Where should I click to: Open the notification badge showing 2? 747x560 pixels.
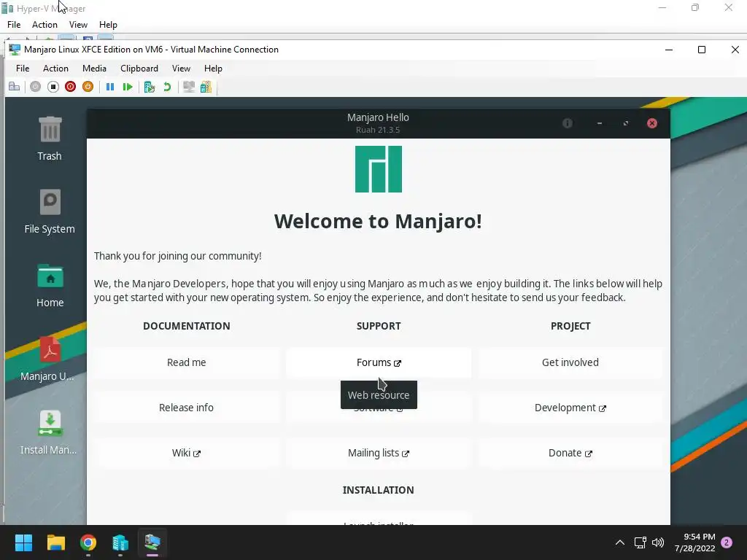point(727,542)
